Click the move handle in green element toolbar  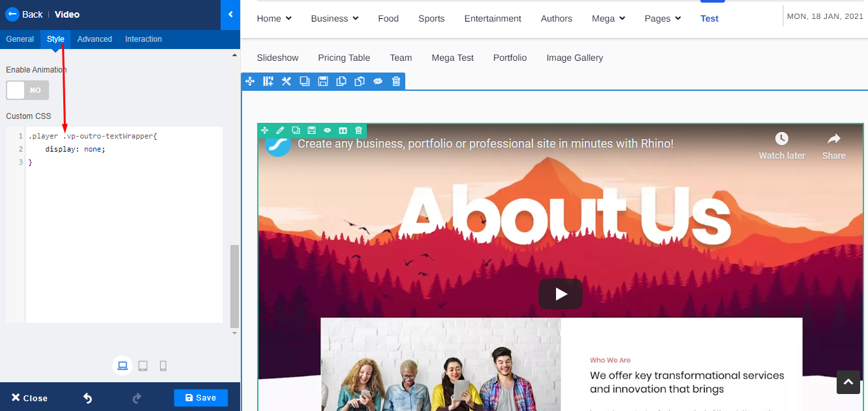pos(264,131)
